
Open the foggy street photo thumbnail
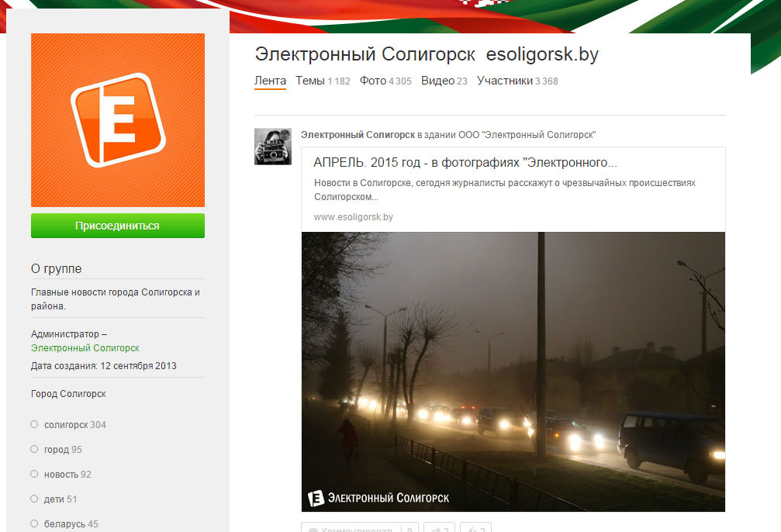point(513,371)
